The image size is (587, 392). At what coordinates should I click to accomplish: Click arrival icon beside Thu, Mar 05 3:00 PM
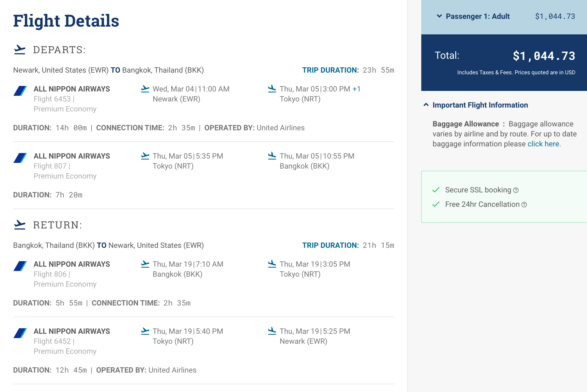pyautogui.click(x=272, y=89)
